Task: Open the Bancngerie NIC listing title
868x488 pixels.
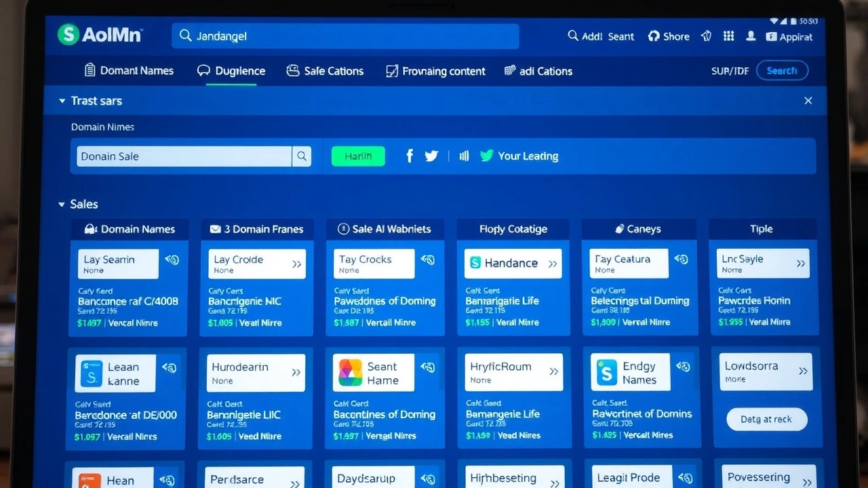Action: point(244,301)
